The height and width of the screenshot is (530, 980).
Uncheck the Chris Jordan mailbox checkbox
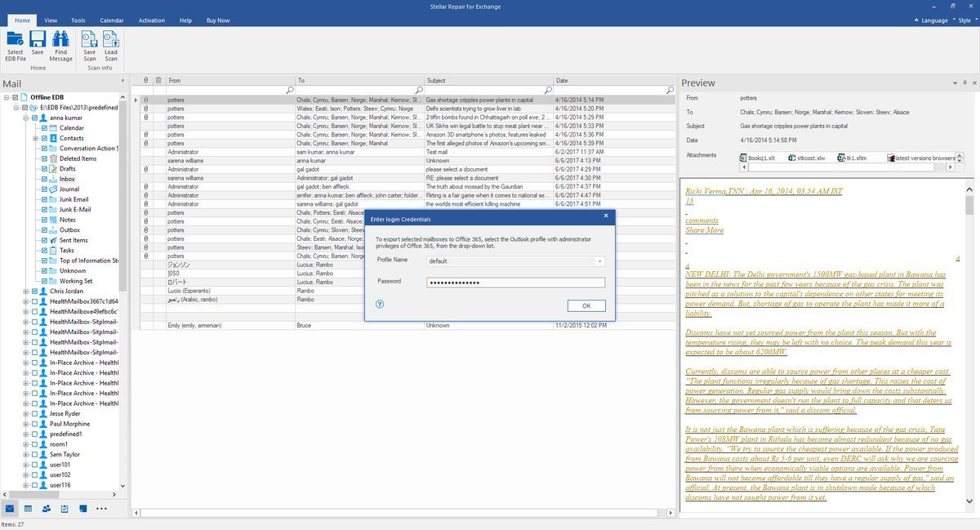35,292
